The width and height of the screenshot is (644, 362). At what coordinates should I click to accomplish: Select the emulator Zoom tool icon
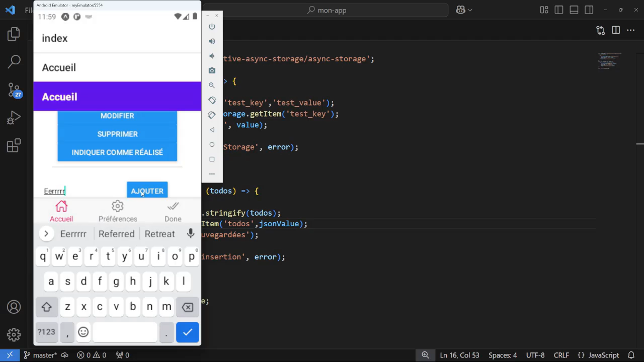212,85
